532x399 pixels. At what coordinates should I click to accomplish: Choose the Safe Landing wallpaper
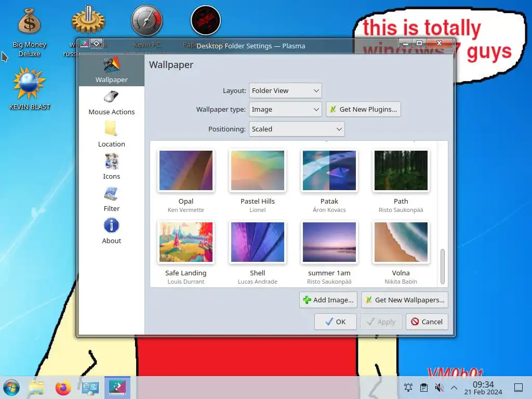(x=186, y=242)
